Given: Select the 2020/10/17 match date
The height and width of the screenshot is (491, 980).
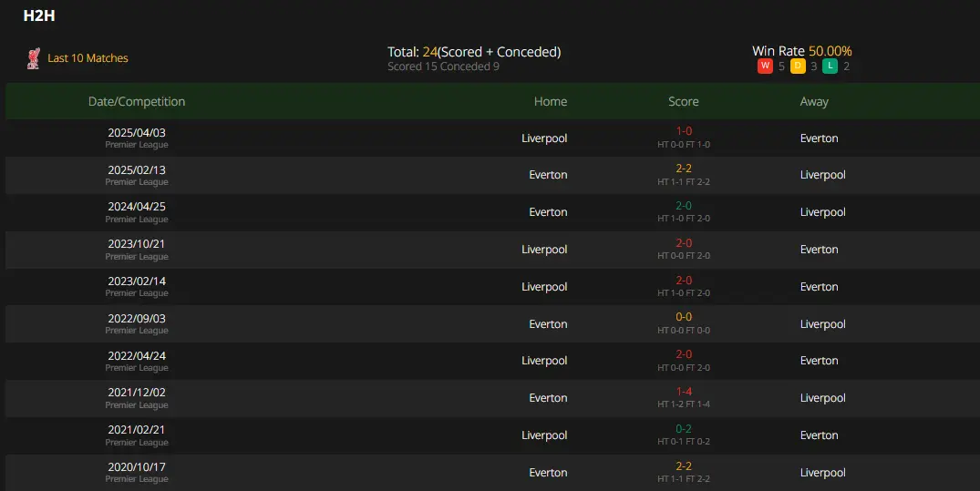Looking at the screenshot, I should [136, 466].
